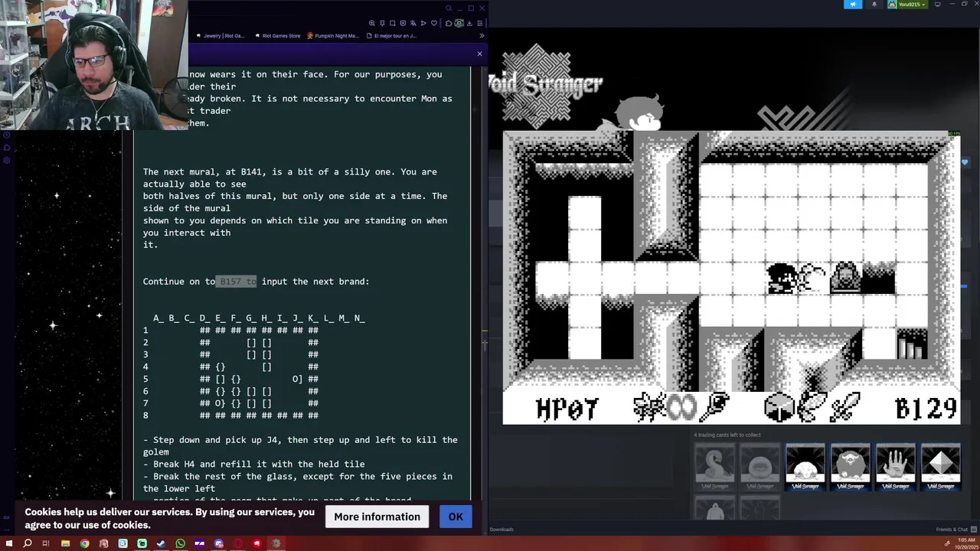Open the El mejor tour bookmark
Screen dimensions: 980x551
coord(391,36)
